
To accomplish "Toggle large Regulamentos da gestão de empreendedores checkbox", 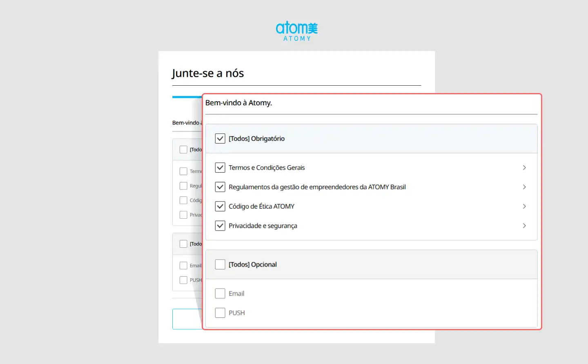I will [x=220, y=187].
